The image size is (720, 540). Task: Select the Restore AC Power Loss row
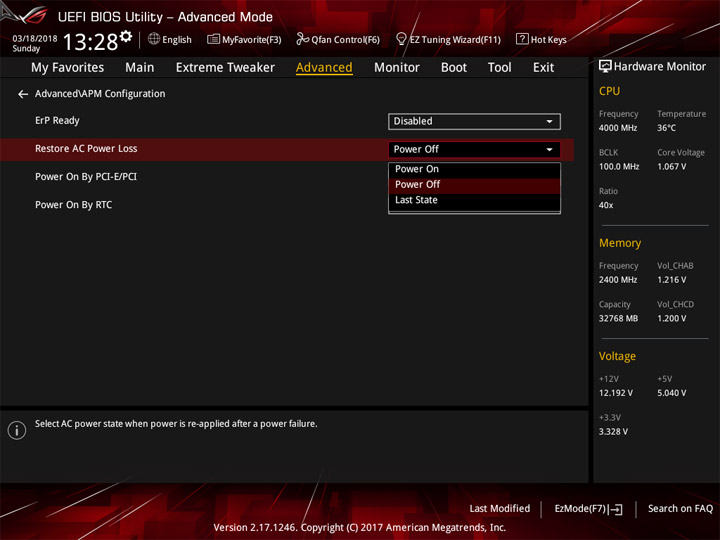(287, 149)
